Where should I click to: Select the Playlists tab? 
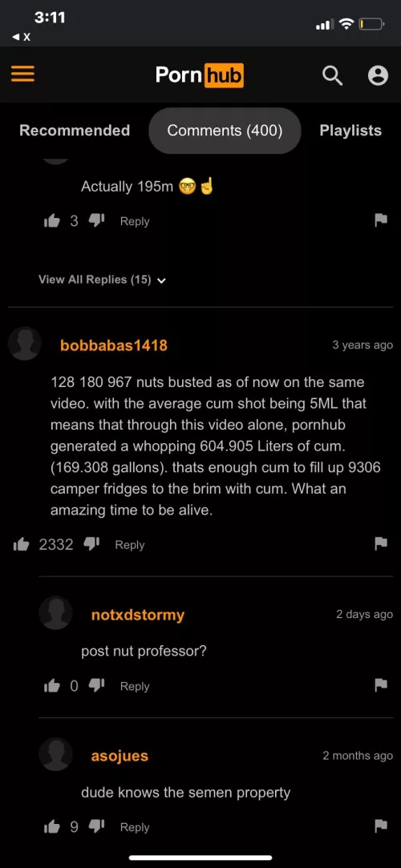pyautogui.click(x=350, y=131)
